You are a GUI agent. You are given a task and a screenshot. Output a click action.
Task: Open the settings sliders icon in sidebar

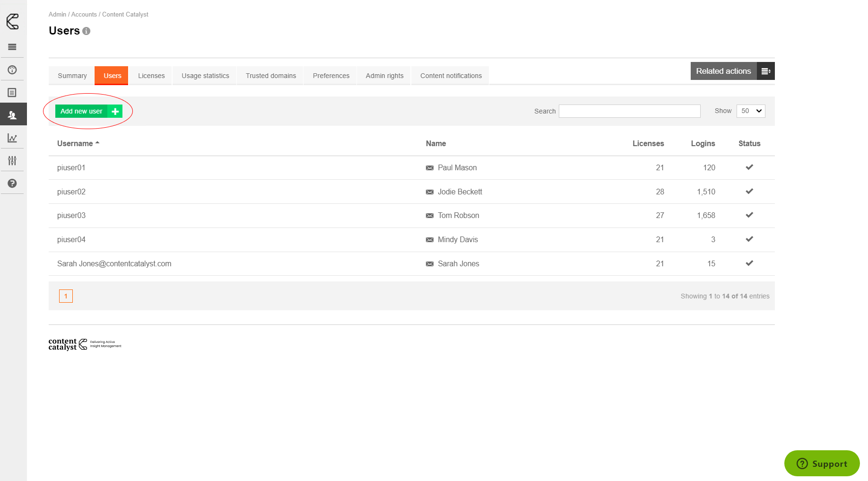click(12, 161)
